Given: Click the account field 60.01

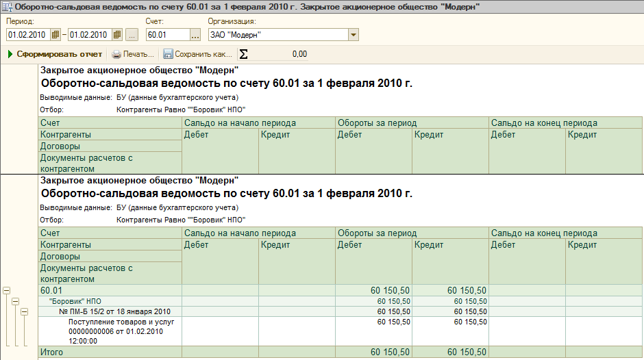Looking at the screenshot, I should (x=168, y=35).
